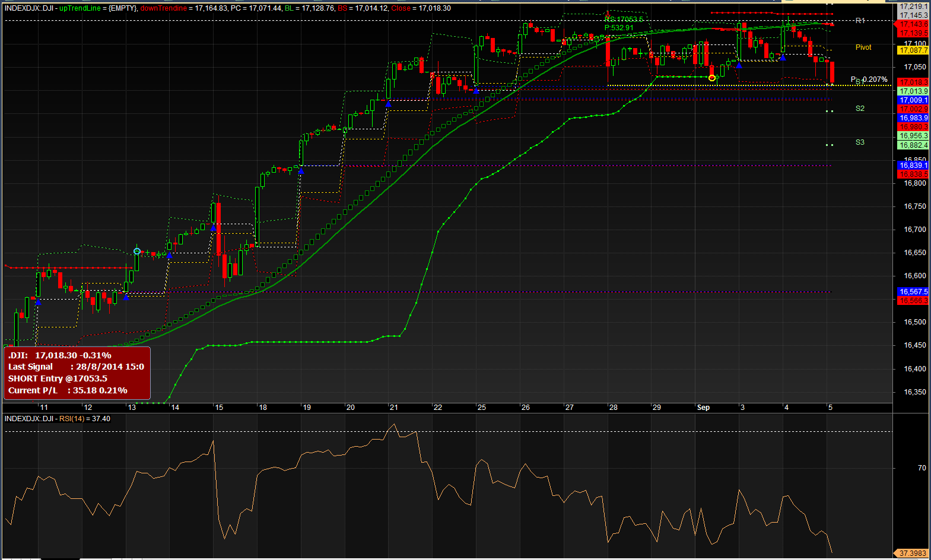
Task: Click date label 21 on time axis
Action: click(x=394, y=408)
